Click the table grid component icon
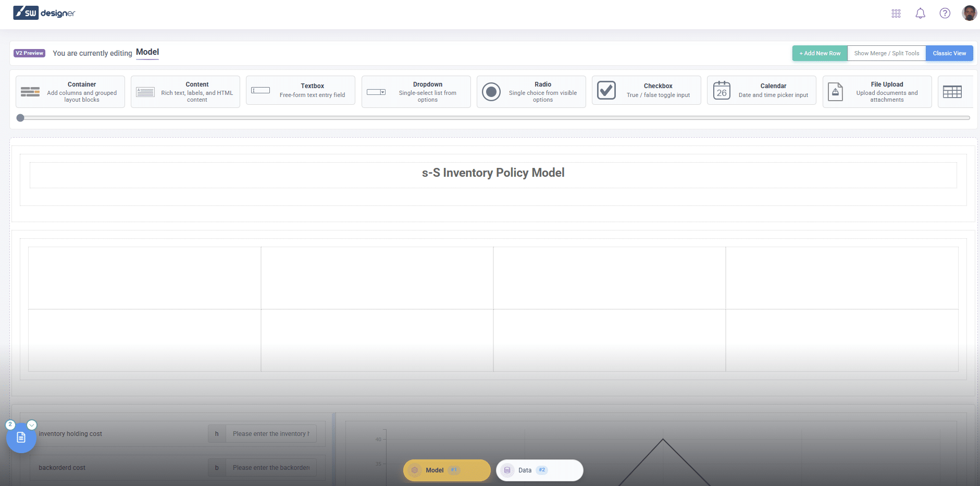 [x=952, y=92]
